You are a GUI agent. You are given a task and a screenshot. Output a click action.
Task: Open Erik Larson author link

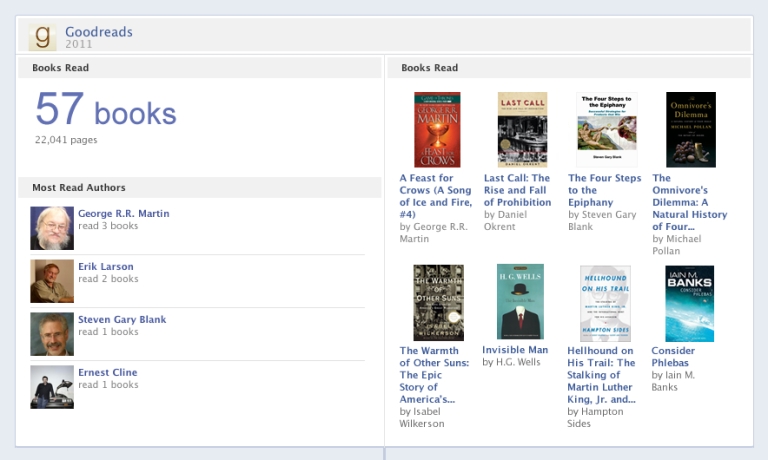(x=106, y=266)
